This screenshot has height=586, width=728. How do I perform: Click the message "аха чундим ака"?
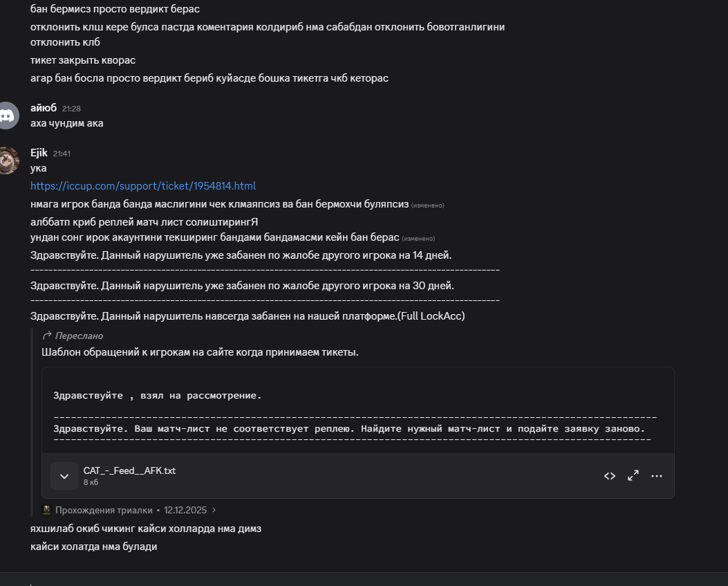(67, 123)
